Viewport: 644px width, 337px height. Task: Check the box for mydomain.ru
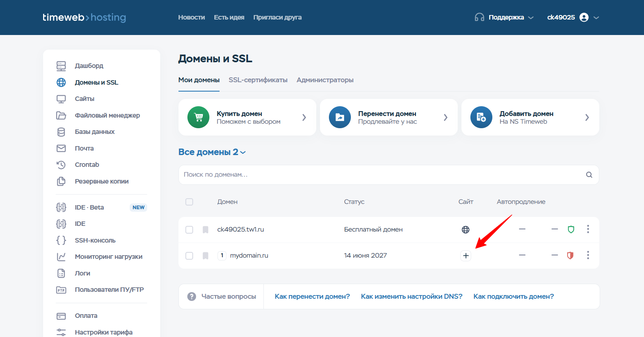[x=189, y=256]
